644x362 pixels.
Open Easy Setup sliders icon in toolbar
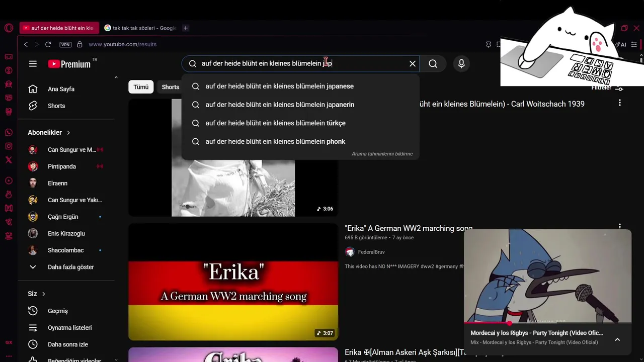(x=634, y=44)
